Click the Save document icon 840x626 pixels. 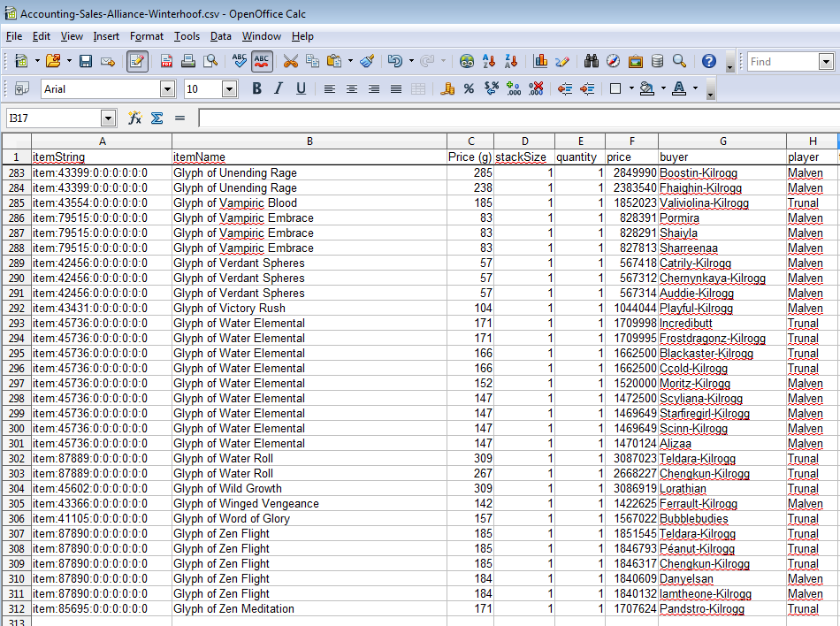[x=86, y=62]
